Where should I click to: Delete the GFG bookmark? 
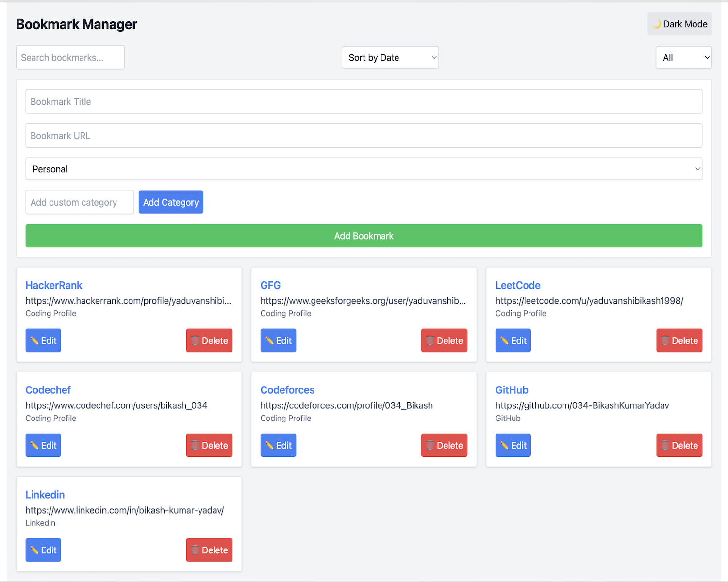444,340
